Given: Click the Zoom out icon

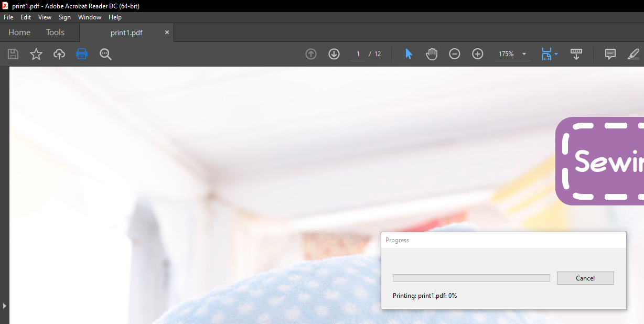Looking at the screenshot, I should tap(454, 53).
